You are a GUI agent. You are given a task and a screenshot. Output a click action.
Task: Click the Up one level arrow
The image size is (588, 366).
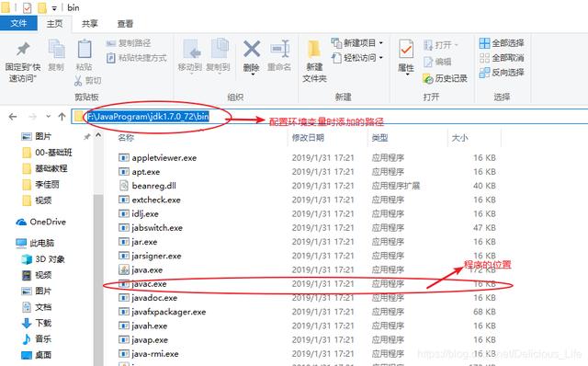(62, 117)
